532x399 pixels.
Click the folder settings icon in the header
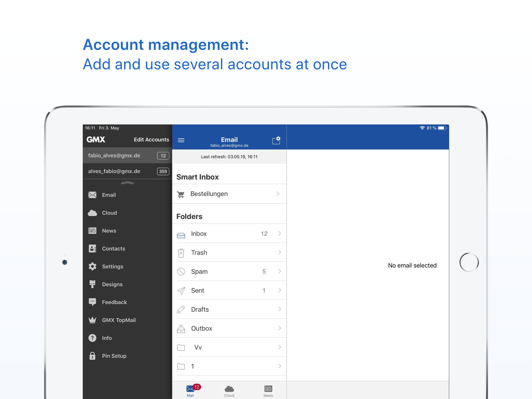tap(276, 140)
